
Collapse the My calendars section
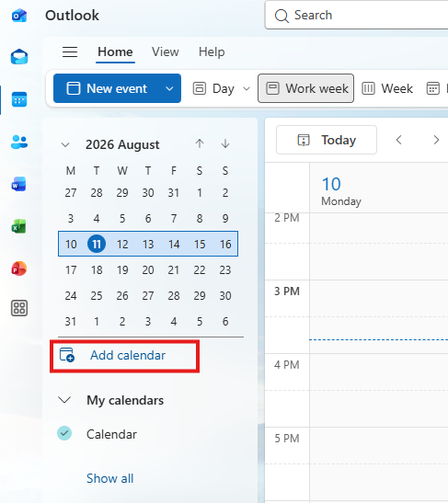click(64, 400)
